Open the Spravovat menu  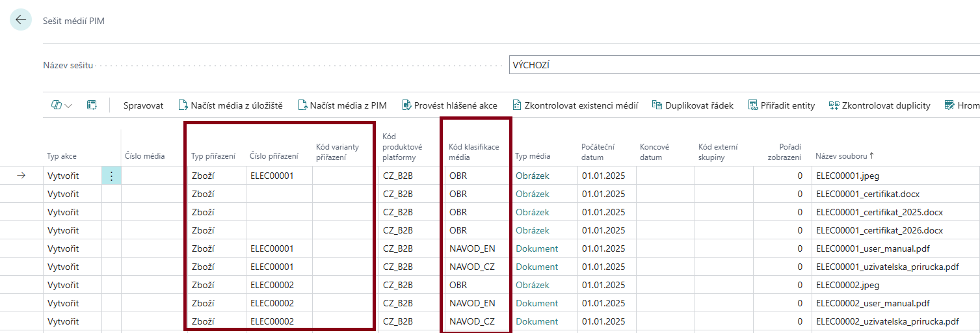(143, 105)
